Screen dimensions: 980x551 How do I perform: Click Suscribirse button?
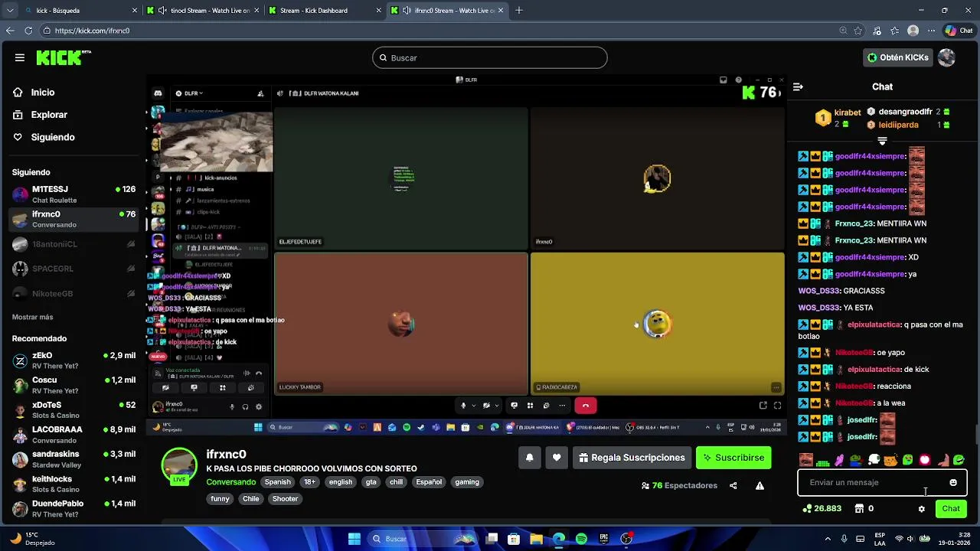pos(733,458)
